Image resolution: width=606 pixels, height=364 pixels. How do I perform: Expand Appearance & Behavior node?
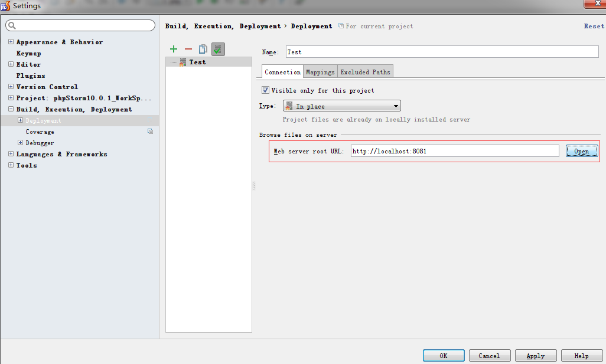[11, 42]
